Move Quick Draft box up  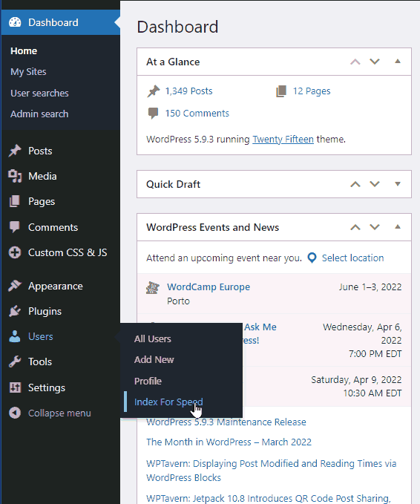click(x=355, y=184)
